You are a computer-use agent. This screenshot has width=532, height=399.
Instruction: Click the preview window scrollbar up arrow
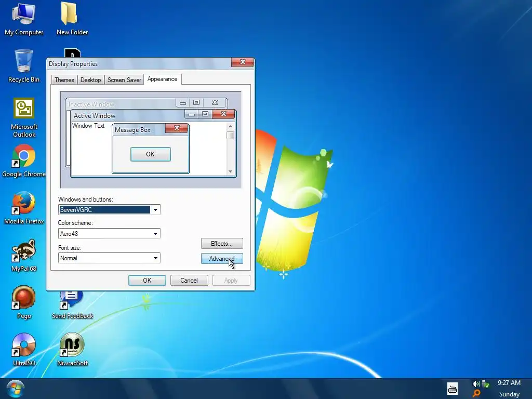[x=230, y=126]
